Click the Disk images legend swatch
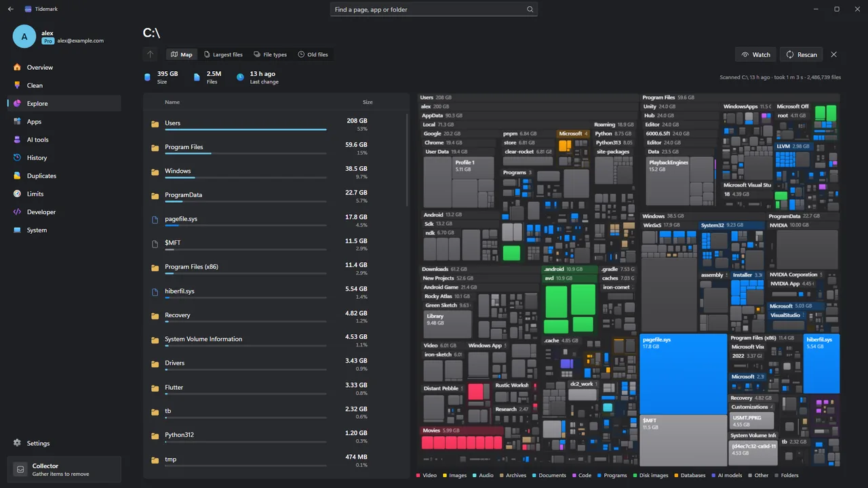868x488 pixels. (x=635, y=475)
